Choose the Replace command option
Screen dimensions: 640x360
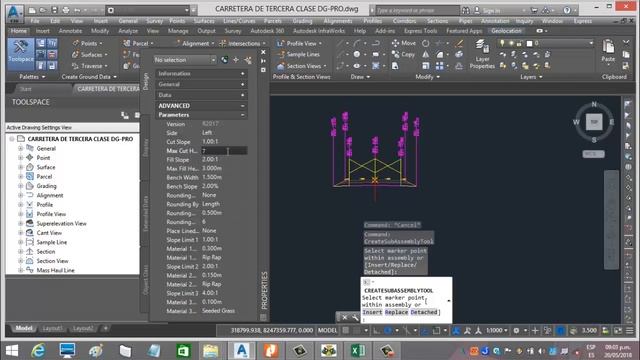396,312
